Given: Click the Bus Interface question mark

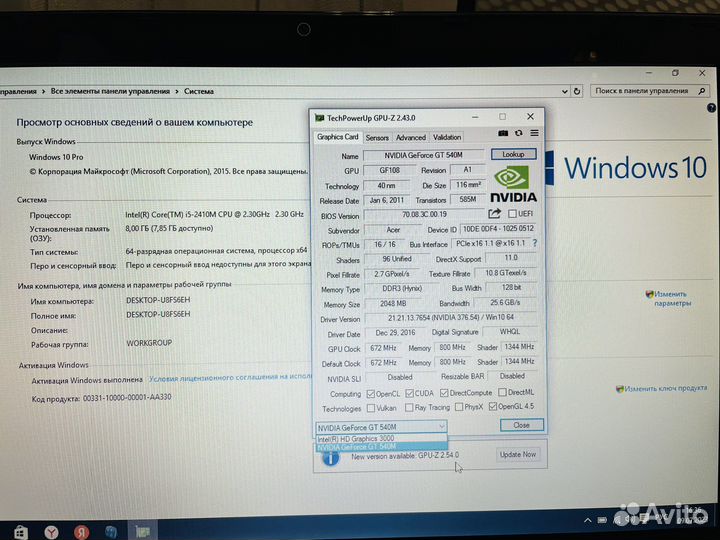Looking at the screenshot, I should coord(534,243).
